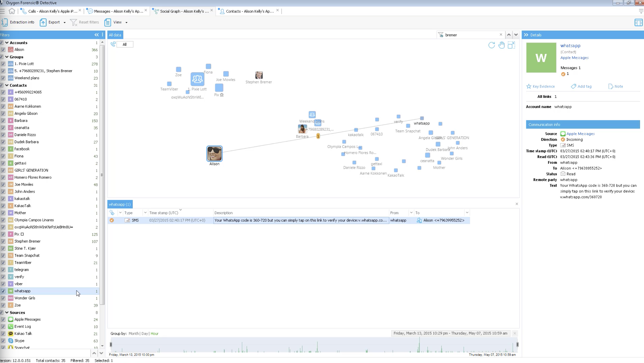This screenshot has width=644, height=363.
Task: Select the Alison node in the social graph
Action: pos(214,154)
